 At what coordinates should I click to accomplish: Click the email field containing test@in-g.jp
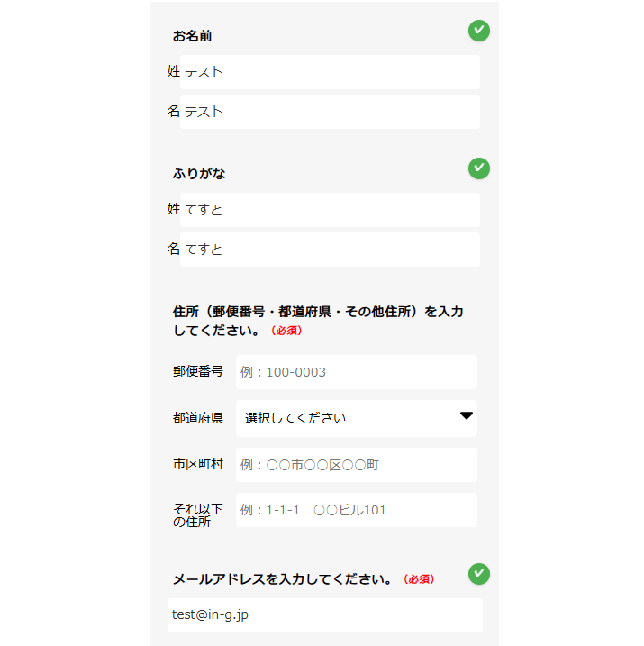(324, 615)
